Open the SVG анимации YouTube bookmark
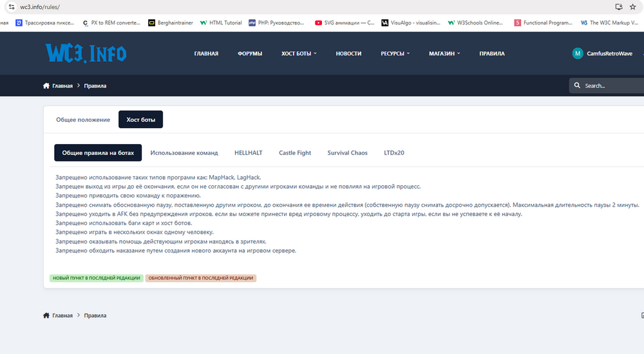The image size is (644, 354). 345,23
